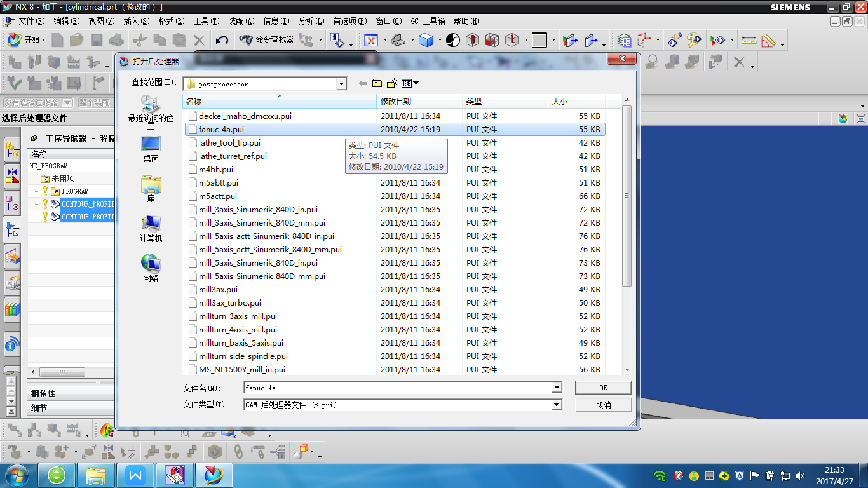Click Windows Start button on taskbar
868x488 pixels.
click(16, 475)
